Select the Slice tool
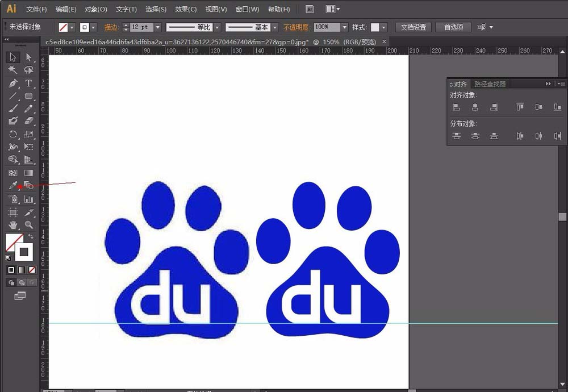Viewport: 568px width, 392px height. pyautogui.click(x=28, y=212)
